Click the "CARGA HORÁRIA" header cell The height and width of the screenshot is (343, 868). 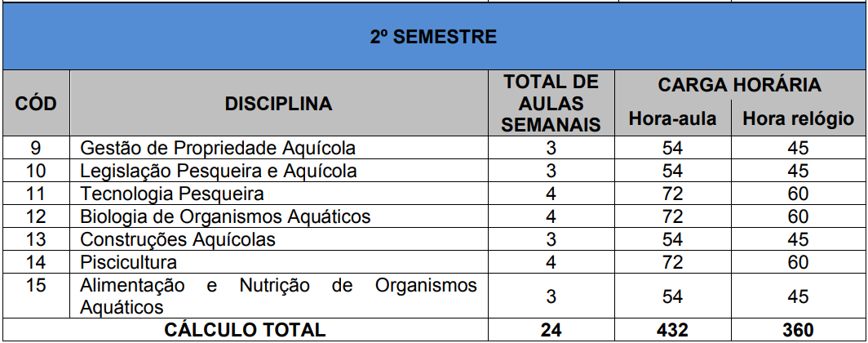[x=739, y=85]
